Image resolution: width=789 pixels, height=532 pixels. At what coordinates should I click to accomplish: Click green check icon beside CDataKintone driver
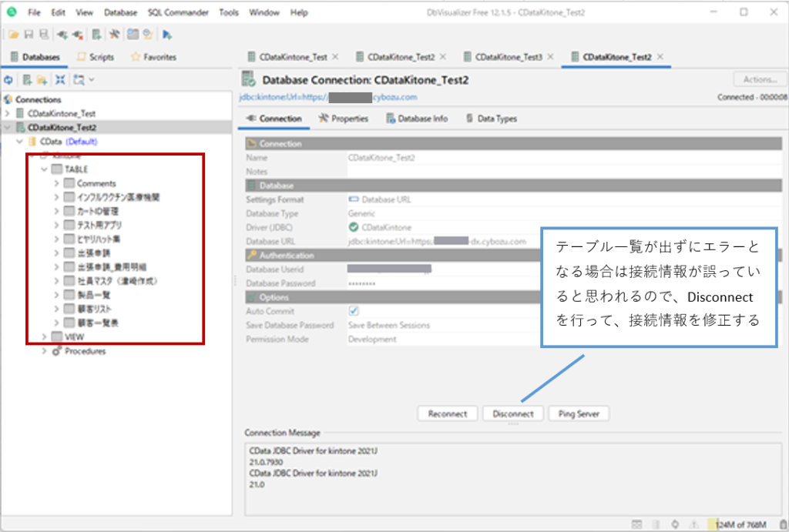[x=354, y=227]
